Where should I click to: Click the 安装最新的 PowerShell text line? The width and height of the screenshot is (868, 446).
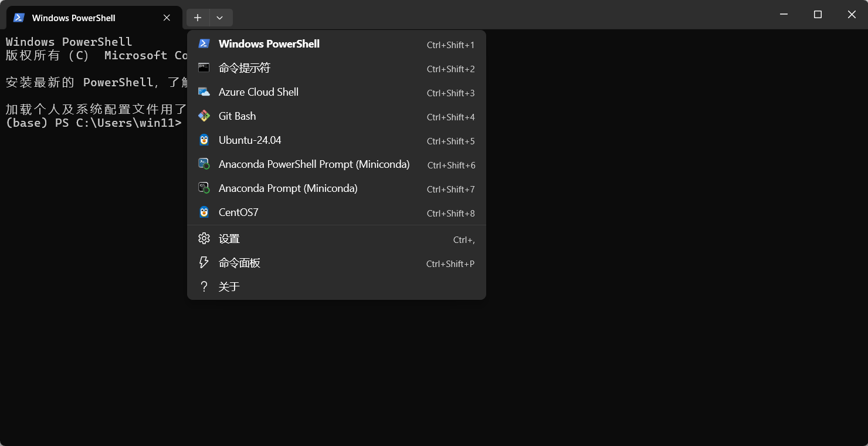(96, 82)
